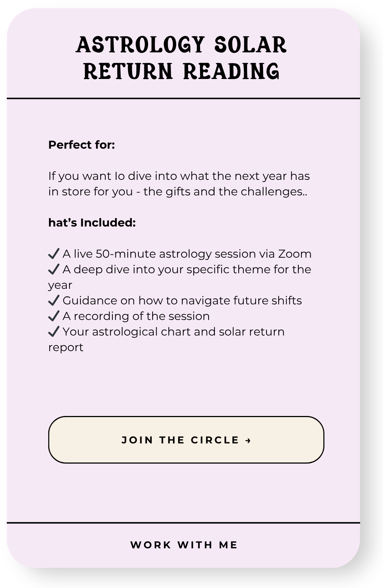Image resolution: width=383 pixels, height=588 pixels.
Task: Click the live 50-minute astrology session line
Action: (x=180, y=254)
